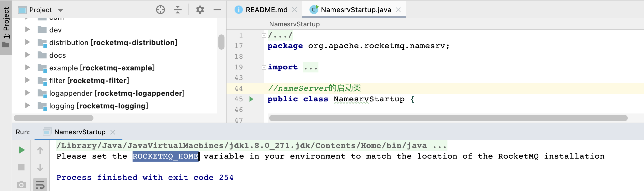Unfold the collapsed import block
This screenshot has width=644, height=191.
264,67
